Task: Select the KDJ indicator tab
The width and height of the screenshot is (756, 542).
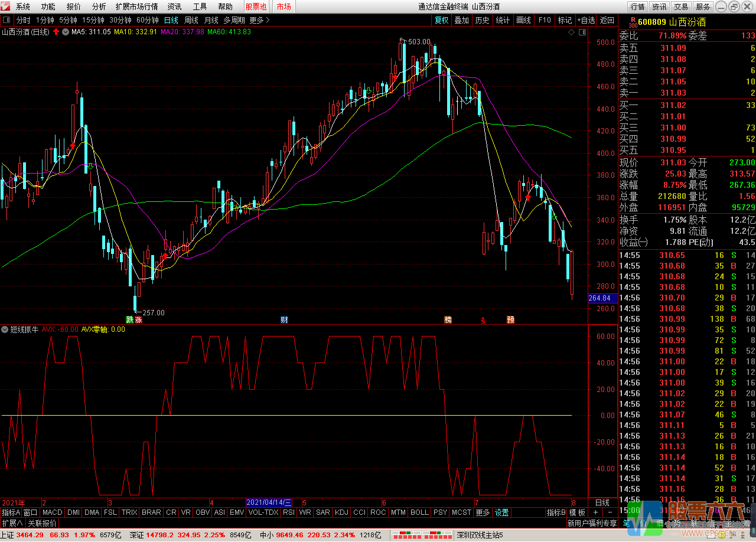Action: [x=341, y=512]
